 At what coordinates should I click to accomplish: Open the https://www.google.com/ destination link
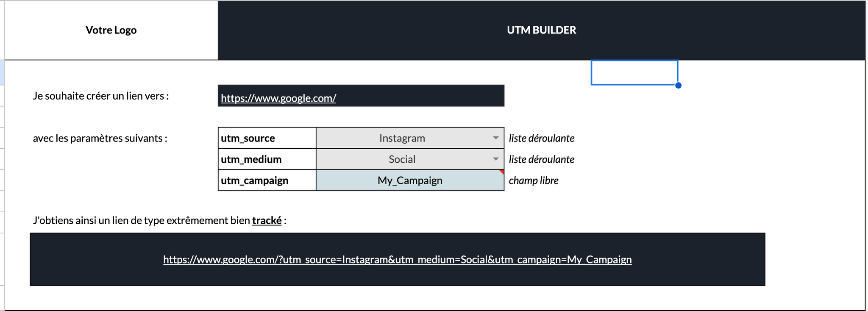[278, 98]
